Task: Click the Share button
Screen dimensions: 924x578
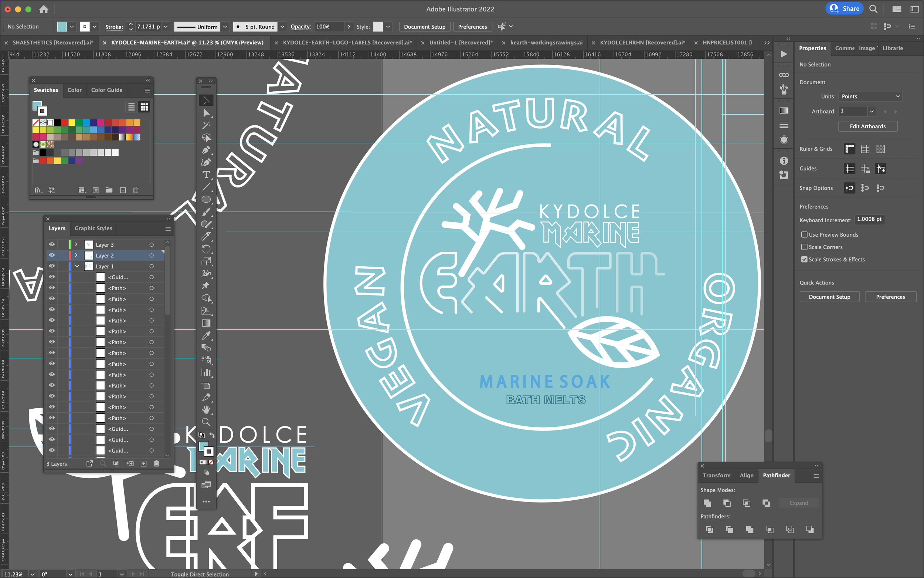Action: click(x=845, y=9)
